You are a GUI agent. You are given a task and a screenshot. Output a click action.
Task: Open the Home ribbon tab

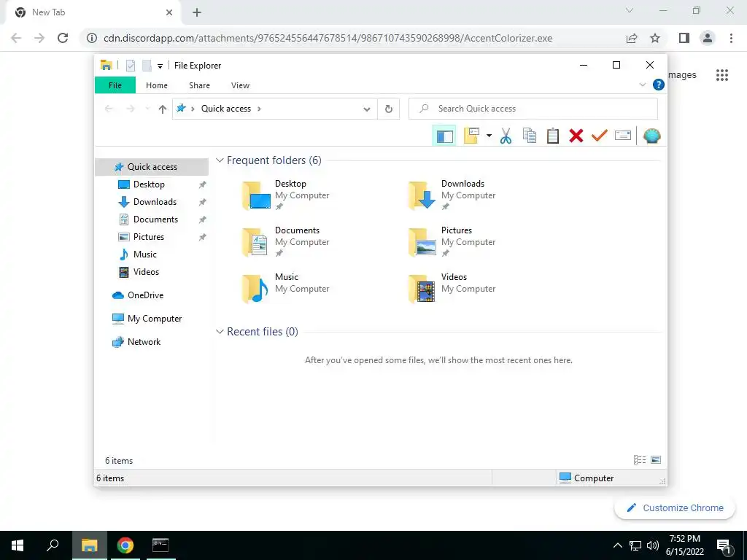pos(157,85)
